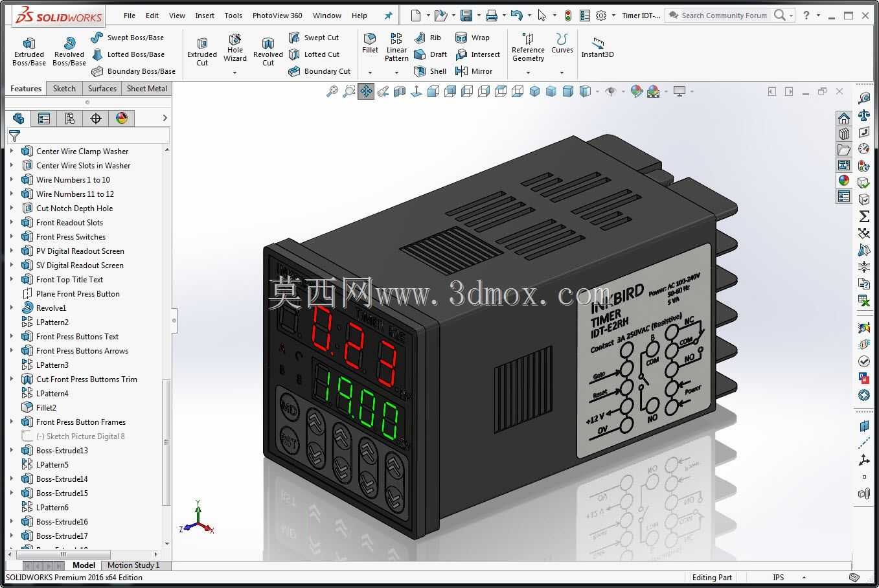This screenshot has width=879, height=588.
Task: Switch to the Surfaces tab
Action: click(102, 89)
